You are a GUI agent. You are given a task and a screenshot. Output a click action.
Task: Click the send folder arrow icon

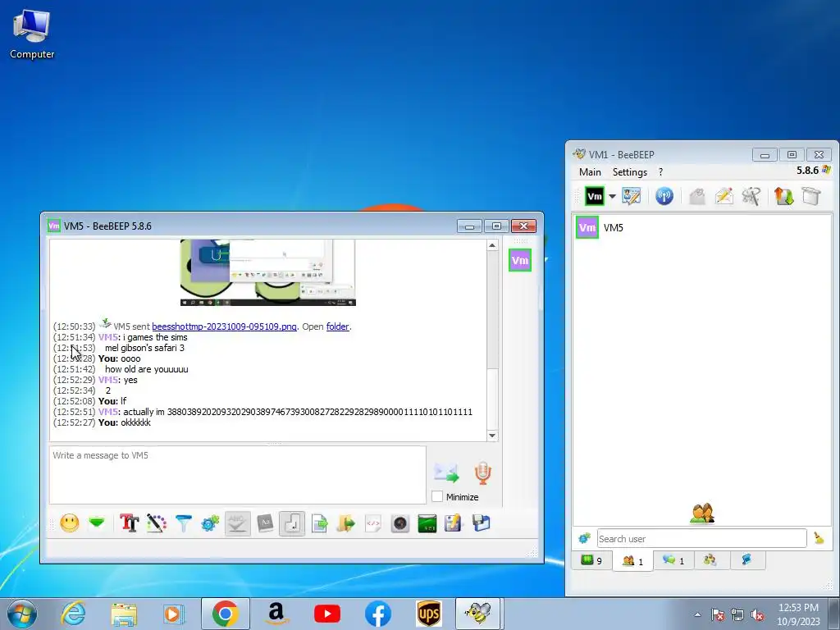pos(346,523)
